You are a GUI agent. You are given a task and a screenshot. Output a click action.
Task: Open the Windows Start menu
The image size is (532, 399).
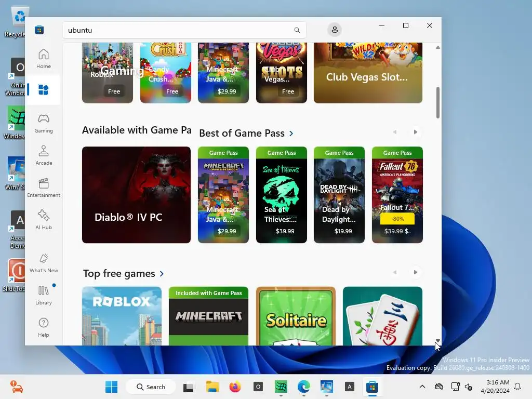111,387
